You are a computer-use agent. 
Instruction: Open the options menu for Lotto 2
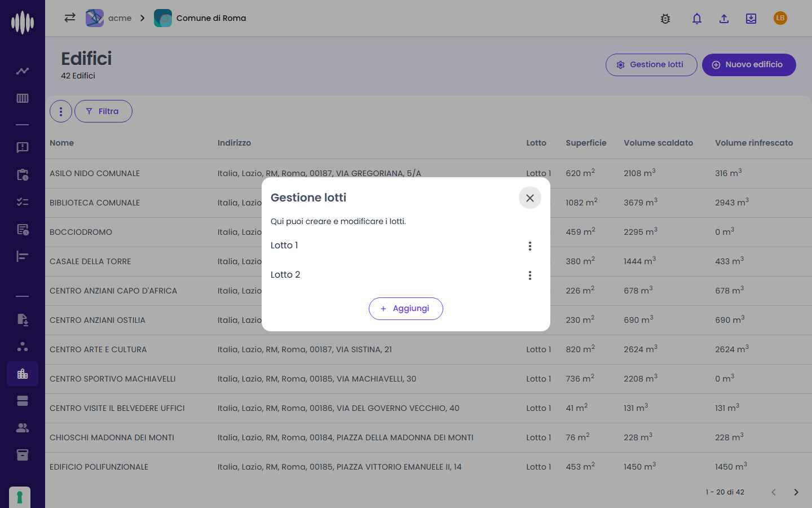(x=530, y=275)
